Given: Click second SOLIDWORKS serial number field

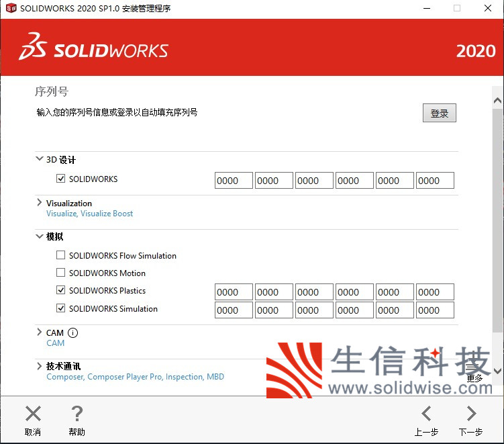Looking at the screenshot, I should tap(274, 181).
